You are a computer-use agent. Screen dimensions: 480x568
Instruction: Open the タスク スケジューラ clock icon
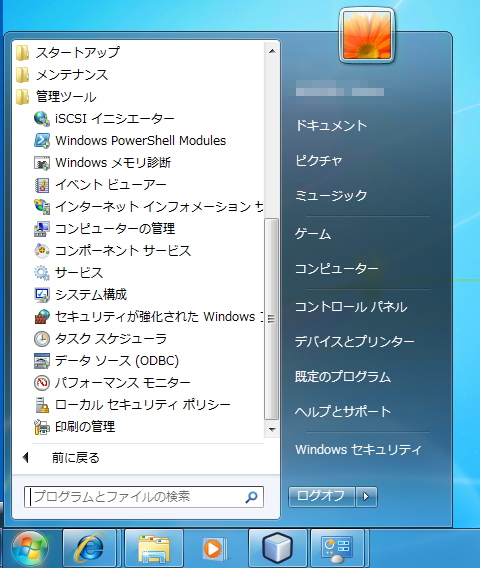[x=42, y=339]
